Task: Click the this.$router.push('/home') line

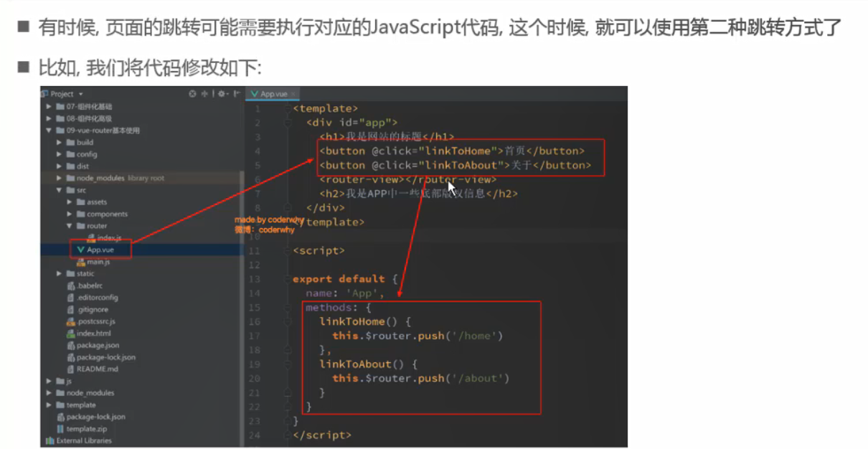Action: tap(418, 336)
